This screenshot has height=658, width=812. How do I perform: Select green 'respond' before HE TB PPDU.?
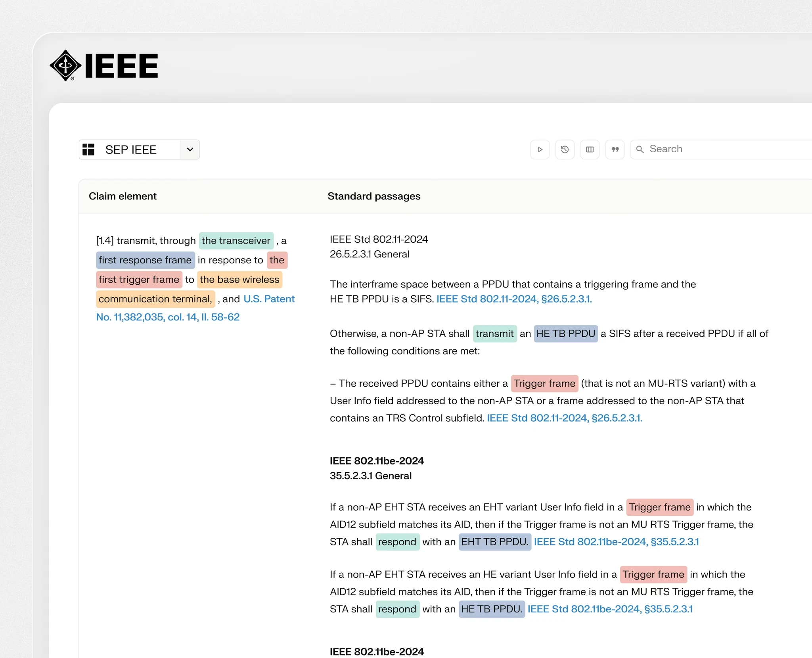click(397, 609)
